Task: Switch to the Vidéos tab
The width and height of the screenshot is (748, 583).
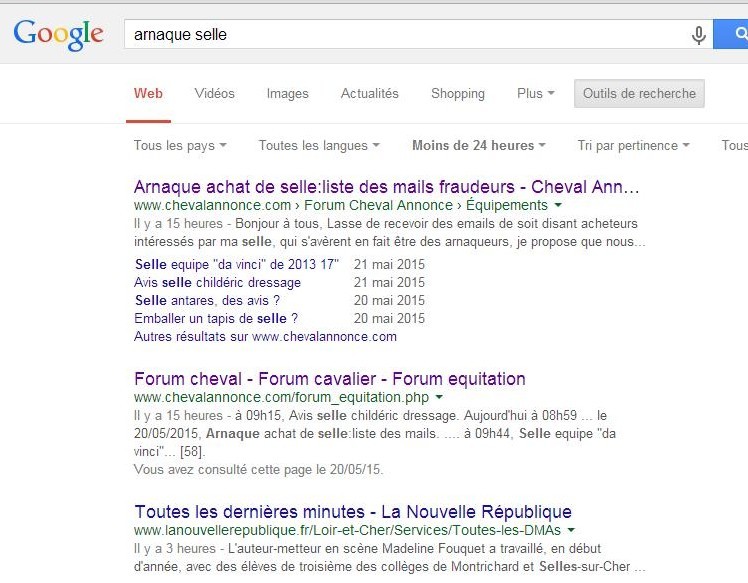Action: coord(214,94)
